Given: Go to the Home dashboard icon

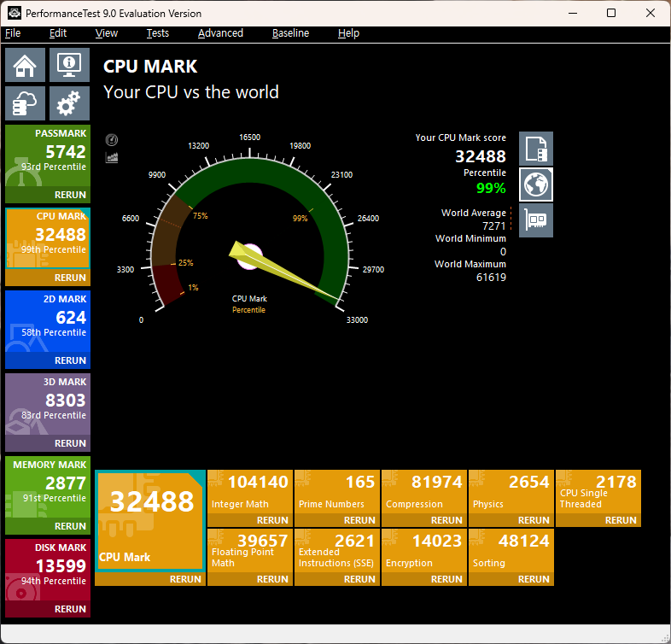Looking at the screenshot, I should click(25, 65).
